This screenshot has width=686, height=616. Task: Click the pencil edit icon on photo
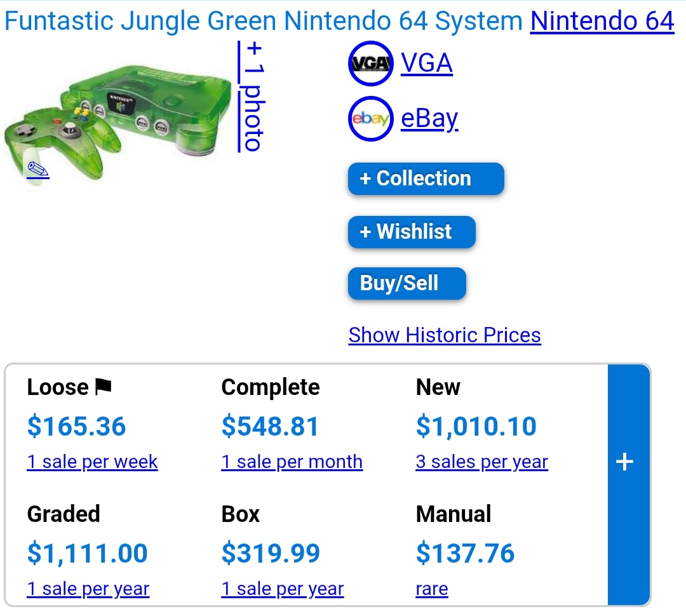38,170
